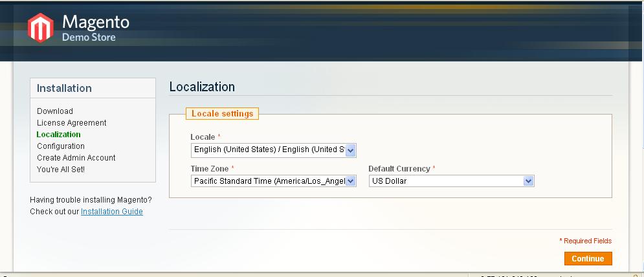Select the License Agreement step
The image size is (644, 277).
coord(71,123)
